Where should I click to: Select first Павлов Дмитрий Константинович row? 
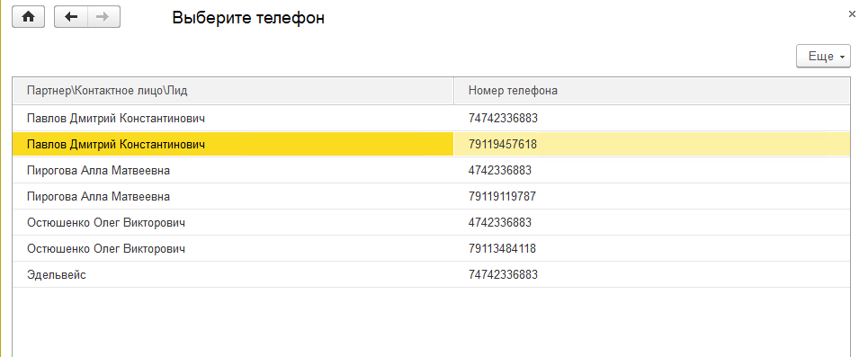pos(431,118)
